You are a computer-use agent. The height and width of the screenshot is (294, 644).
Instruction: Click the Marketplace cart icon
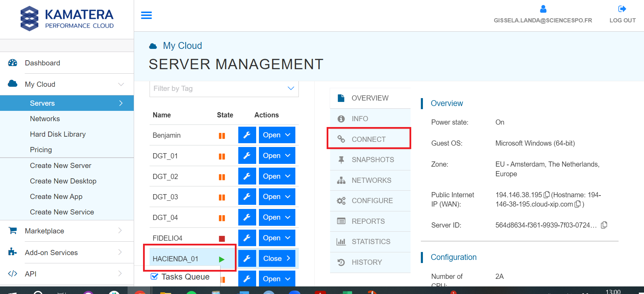tap(13, 231)
